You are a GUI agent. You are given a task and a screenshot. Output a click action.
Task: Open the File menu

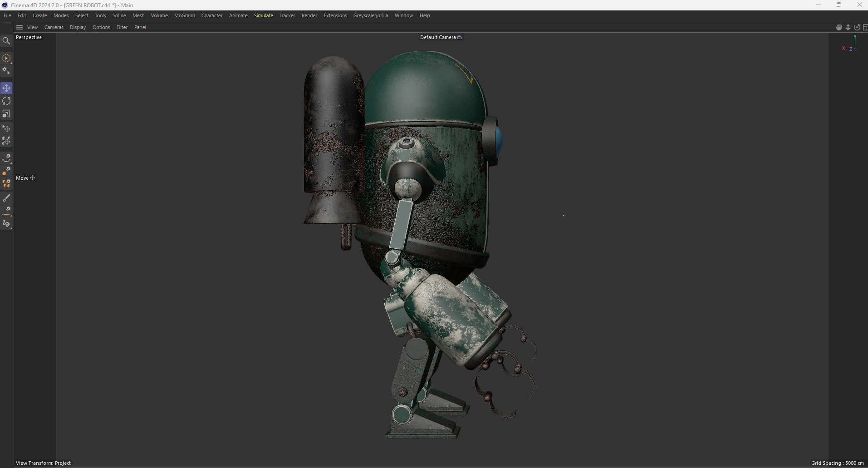click(7, 15)
